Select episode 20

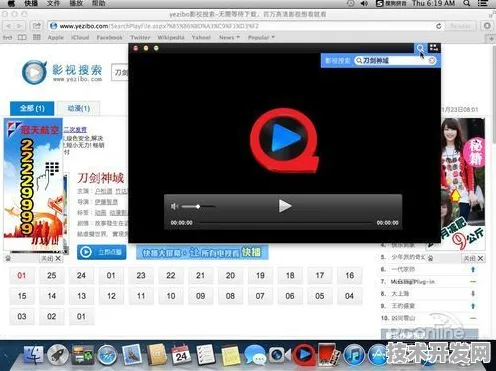click(x=230, y=276)
